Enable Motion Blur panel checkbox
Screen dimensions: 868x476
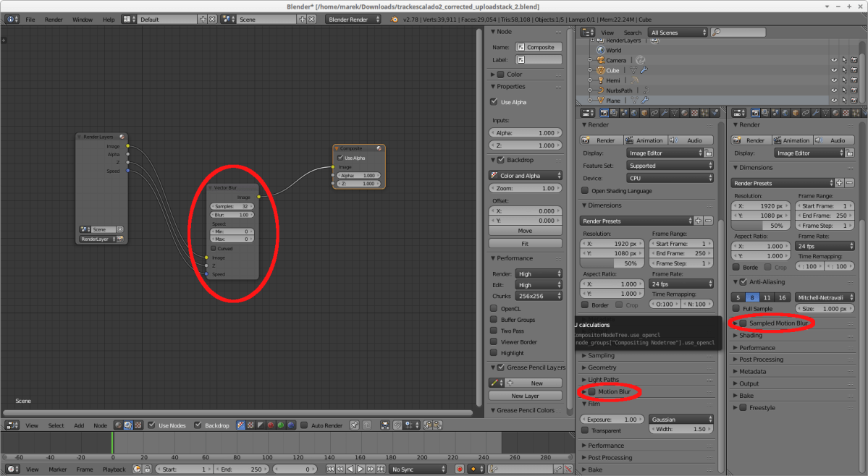point(591,391)
